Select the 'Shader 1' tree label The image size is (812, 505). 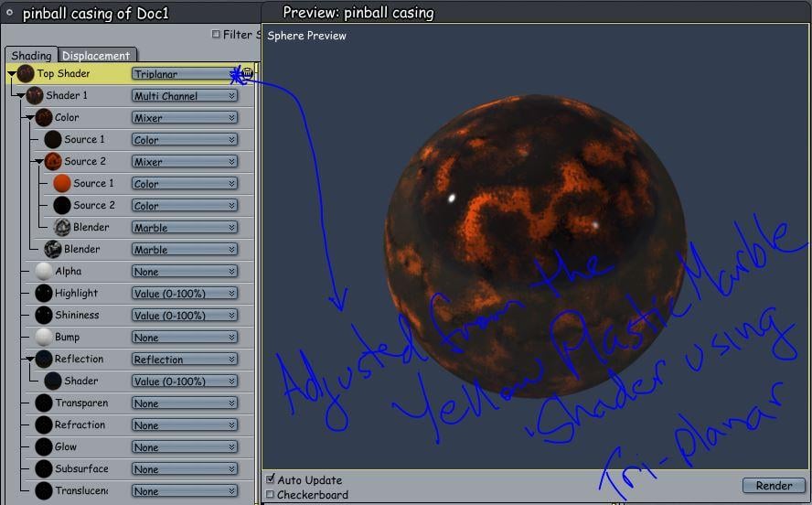tap(66, 95)
